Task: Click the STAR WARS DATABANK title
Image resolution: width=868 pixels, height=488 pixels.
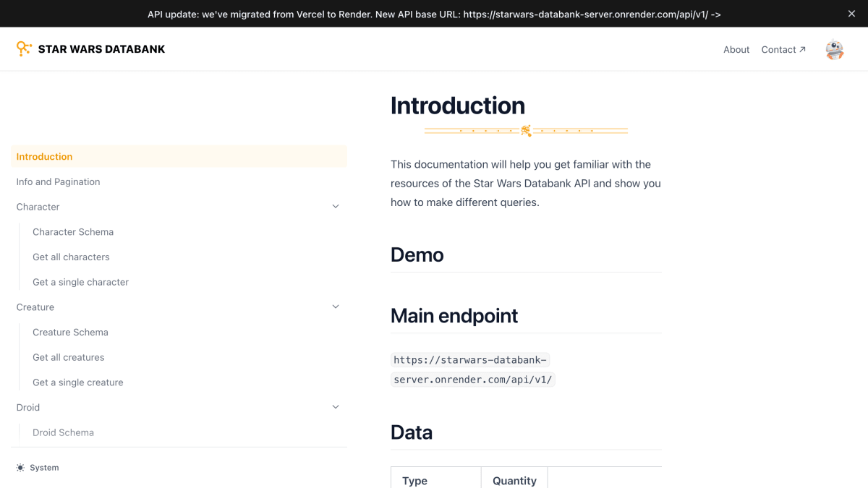Action: click(x=101, y=49)
